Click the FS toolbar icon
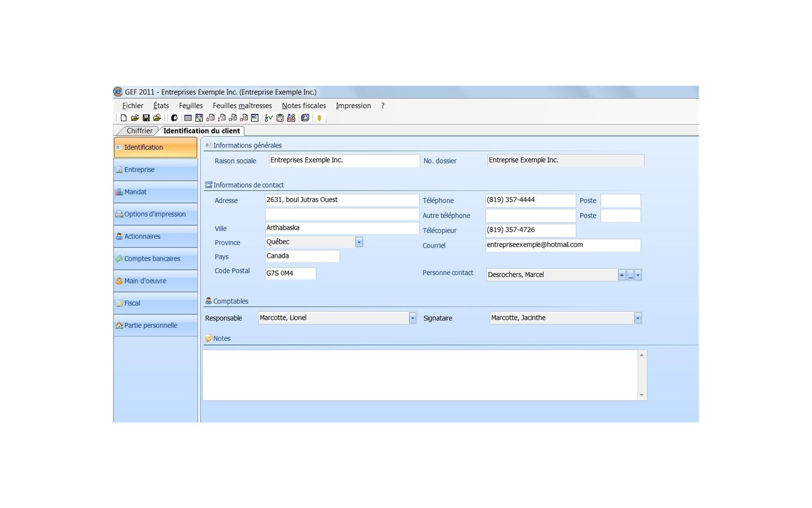 (305, 118)
